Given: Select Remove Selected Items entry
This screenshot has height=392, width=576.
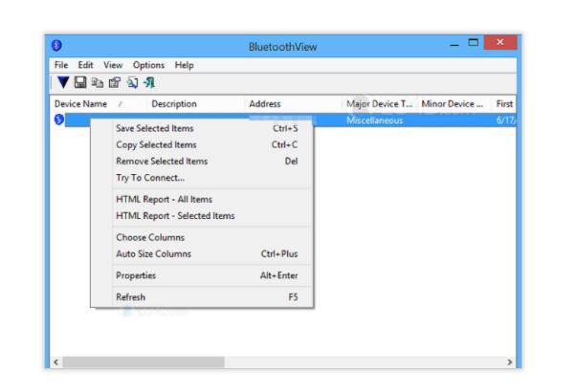Looking at the screenshot, I should coord(202,162).
